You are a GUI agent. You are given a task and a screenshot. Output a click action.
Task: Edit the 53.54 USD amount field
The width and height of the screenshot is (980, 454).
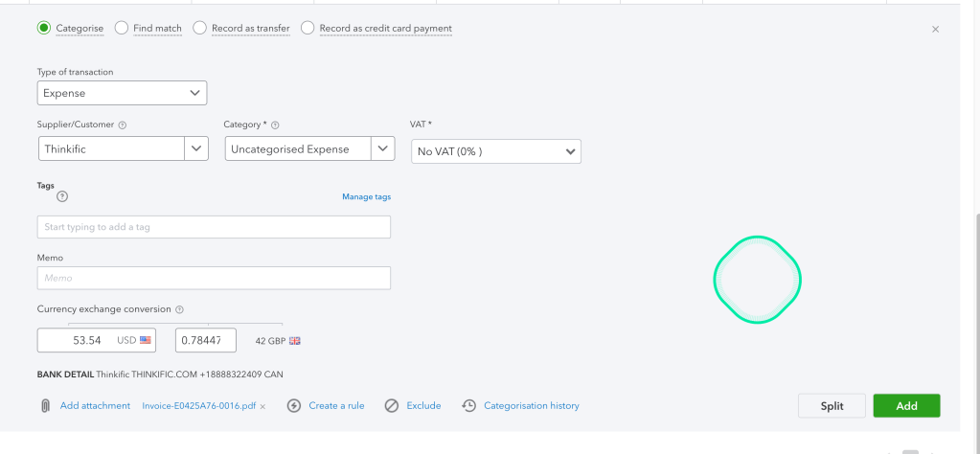96,340
